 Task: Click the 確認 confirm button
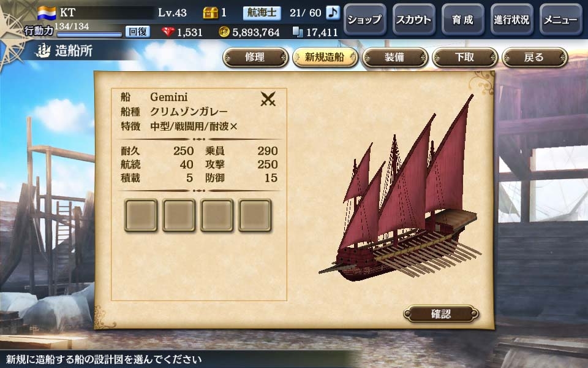tap(441, 313)
